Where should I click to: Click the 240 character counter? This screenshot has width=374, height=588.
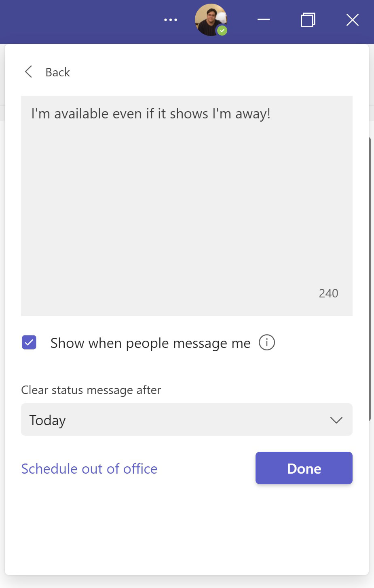328,293
